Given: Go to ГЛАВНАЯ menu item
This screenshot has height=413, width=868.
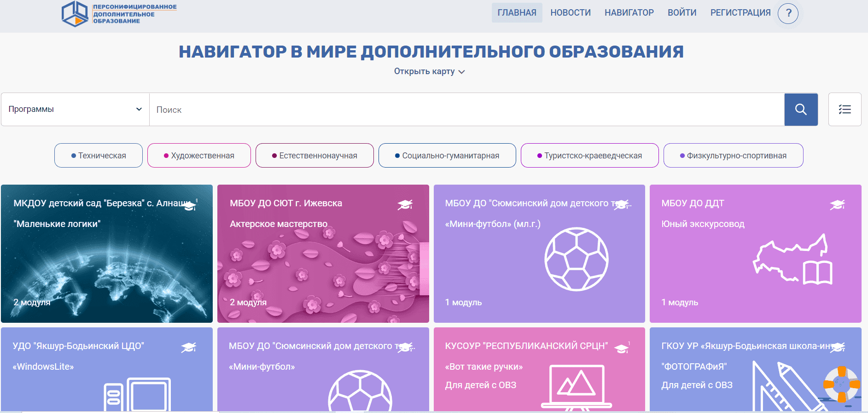Looking at the screenshot, I should coord(517,13).
